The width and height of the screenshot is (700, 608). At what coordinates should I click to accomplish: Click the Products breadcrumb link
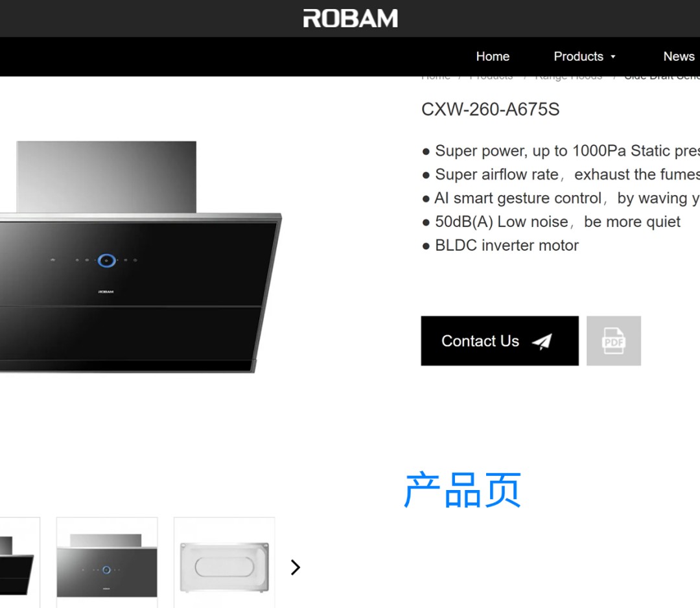[491, 77]
